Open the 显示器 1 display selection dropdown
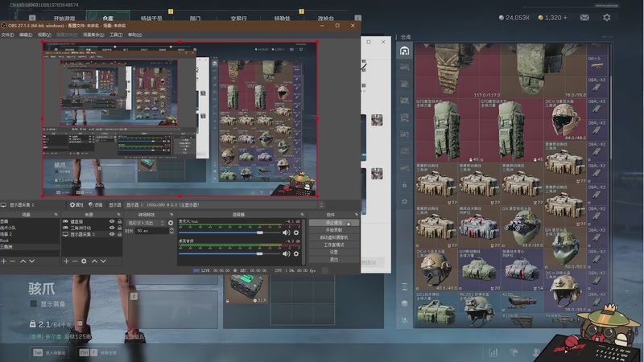This screenshot has width=644, height=362. coord(224,205)
